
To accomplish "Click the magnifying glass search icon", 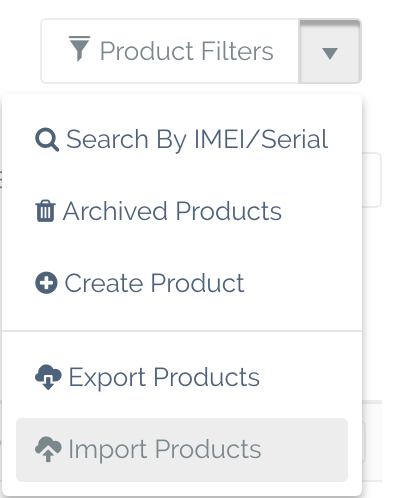I will (x=47, y=140).
